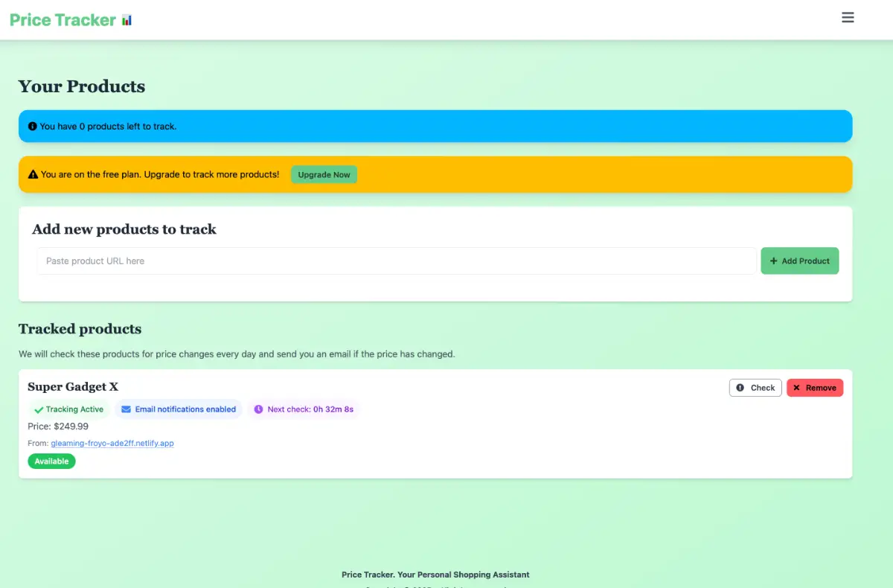Click the Next check countdown badge
The image size is (893, 588).
(304, 409)
